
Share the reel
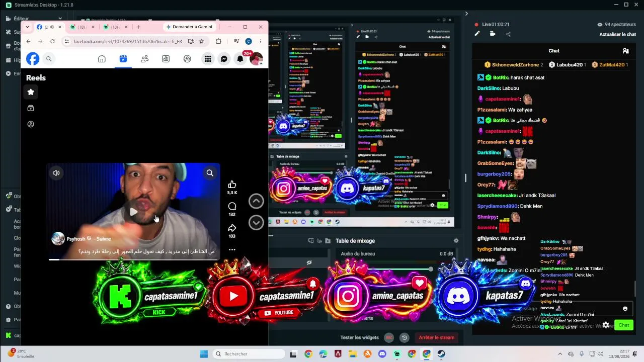click(x=232, y=228)
